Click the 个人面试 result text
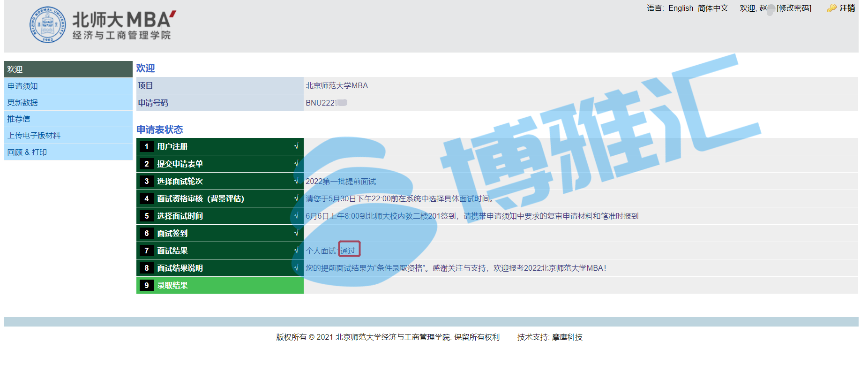Screen dimensions: 868x365 point(331,251)
